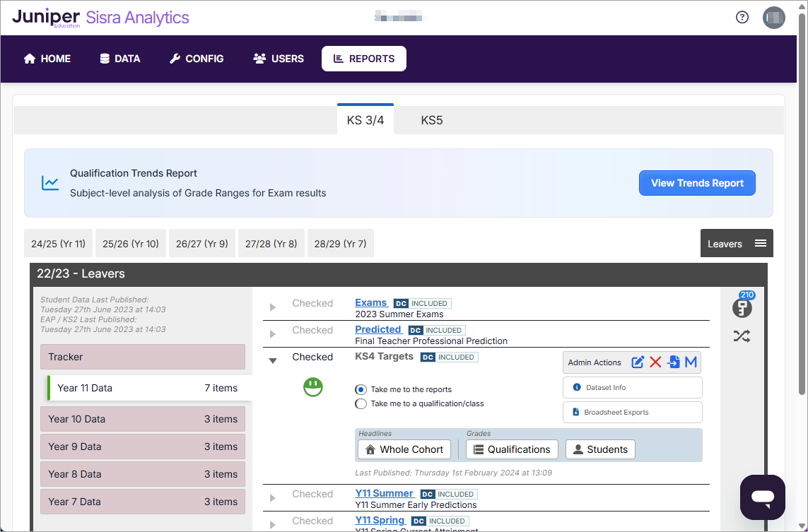The image size is (808, 532).
Task: Click the View Trends Report button
Action: (697, 183)
